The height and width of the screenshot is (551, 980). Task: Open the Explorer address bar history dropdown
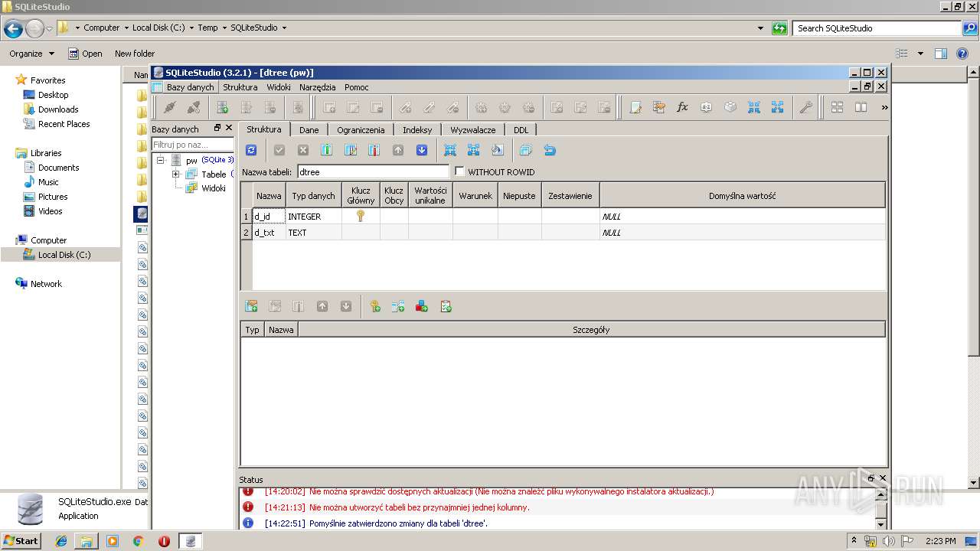760,28
